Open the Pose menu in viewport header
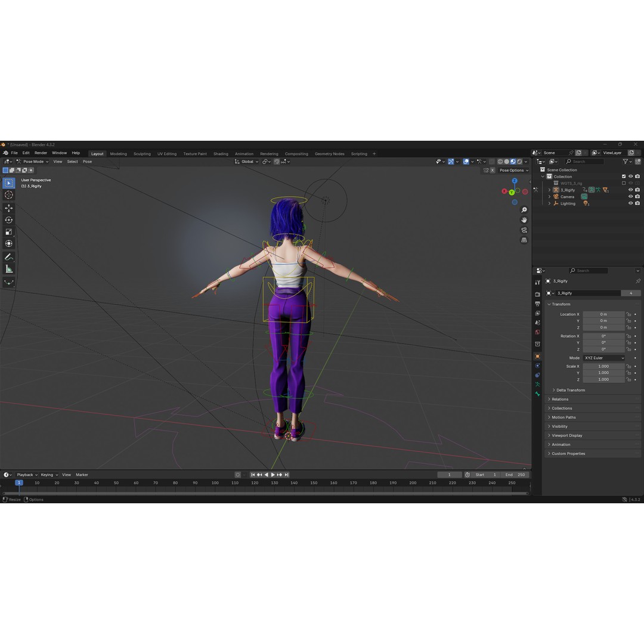Screen dimensions: 644x644 (87, 162)
